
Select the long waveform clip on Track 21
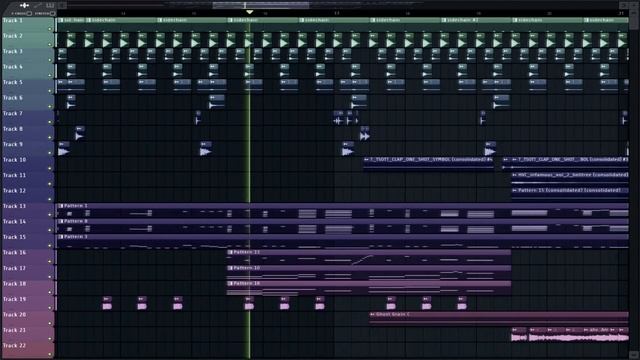pyautogui.click(x=578, y=335)
